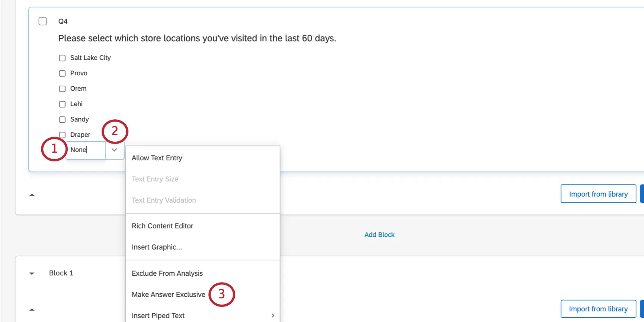
Task: Check the Sandy location checkbox
Action: point(63,120)
